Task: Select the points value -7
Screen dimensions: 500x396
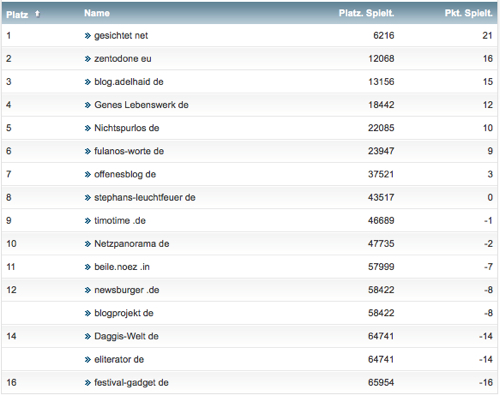Action: [488, 267]
